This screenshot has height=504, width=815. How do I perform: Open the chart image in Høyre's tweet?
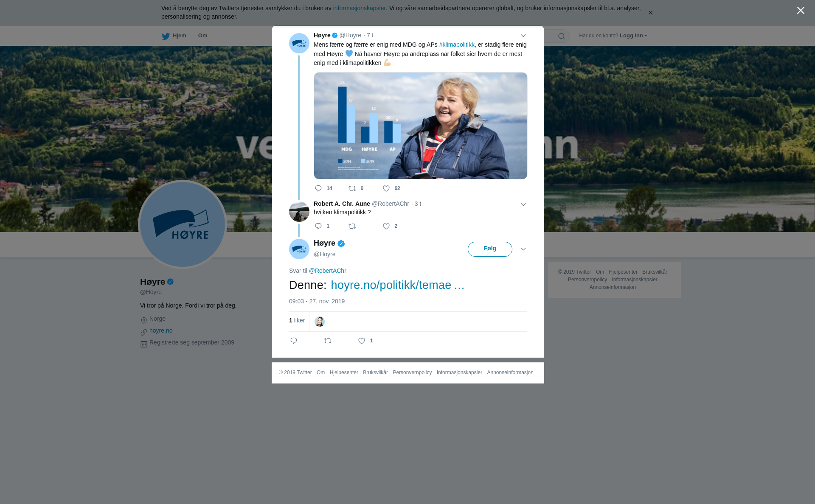[421, 126]
